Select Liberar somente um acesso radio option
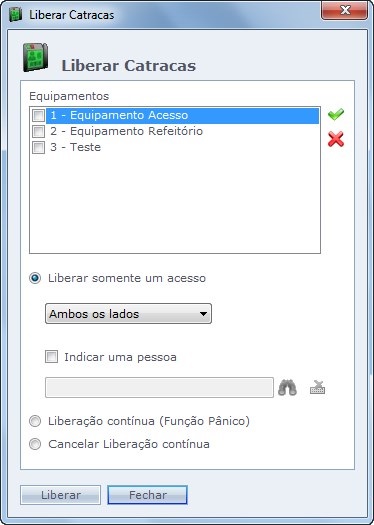Image resolution: width=374 pixels, height=525 pixels. [35, 278]
